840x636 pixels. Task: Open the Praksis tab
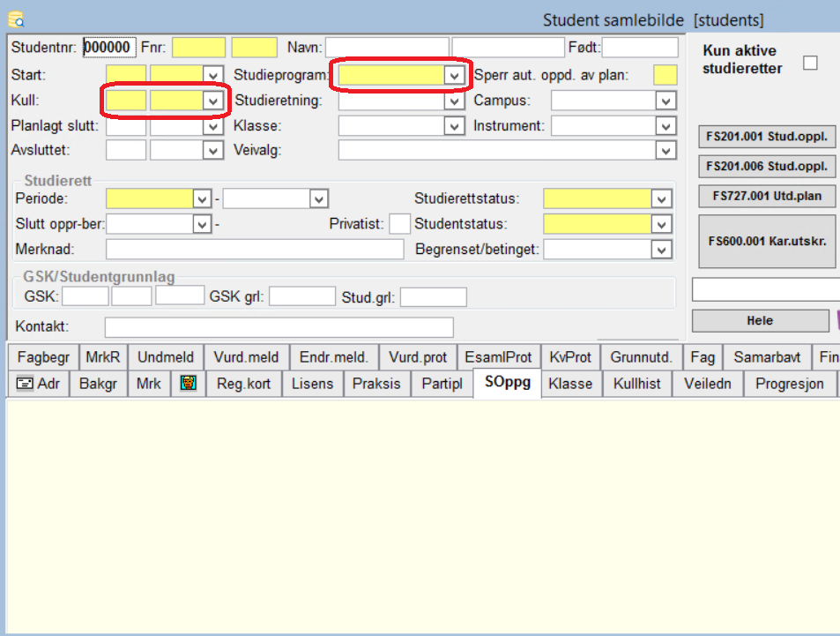(x=376, y=384)
